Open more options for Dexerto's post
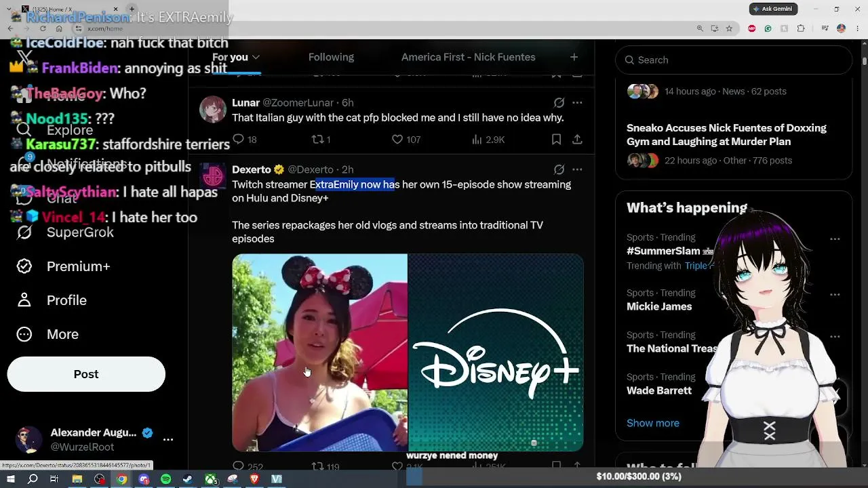The height and width of the screenshot is (488, 868). [x=577, y=169]
